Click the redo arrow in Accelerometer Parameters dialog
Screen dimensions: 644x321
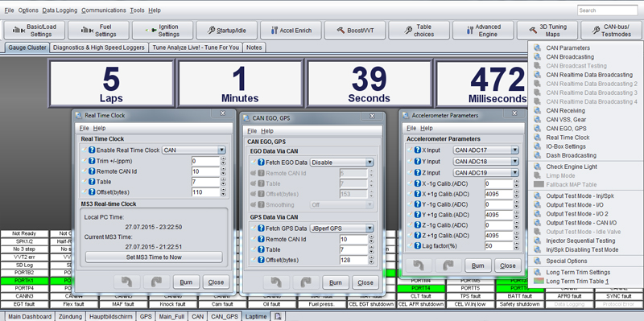point(448,265)
